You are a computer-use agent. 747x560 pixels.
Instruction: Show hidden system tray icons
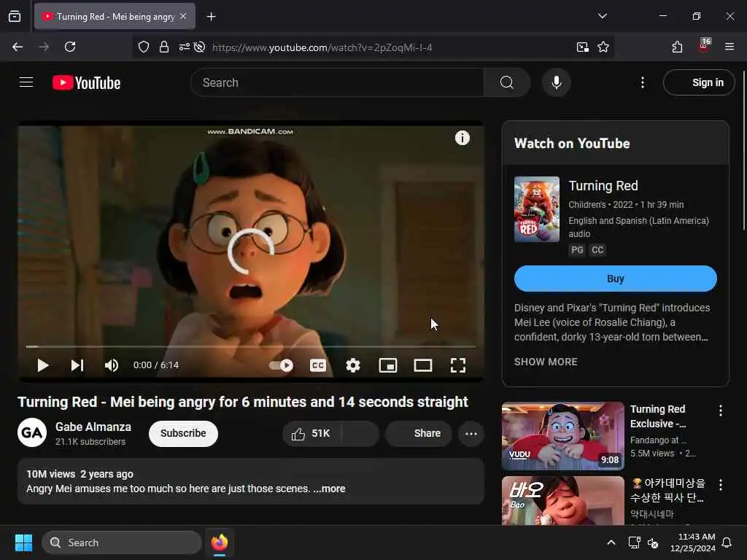point(611,542)
